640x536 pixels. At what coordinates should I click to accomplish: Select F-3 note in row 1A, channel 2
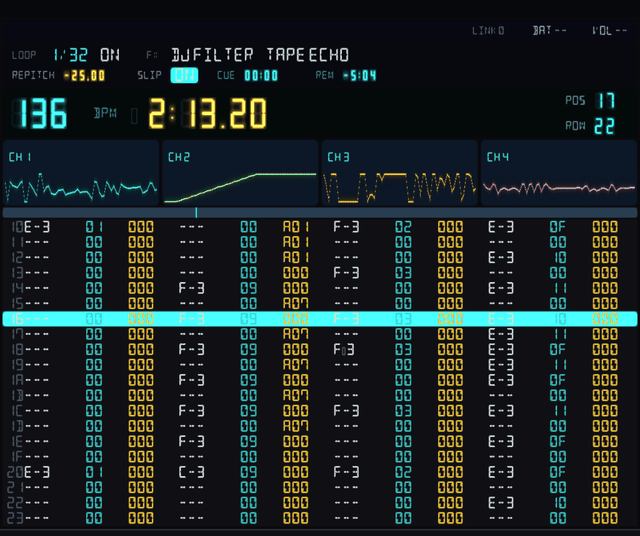pyautogui.click(x=191, y=380)
